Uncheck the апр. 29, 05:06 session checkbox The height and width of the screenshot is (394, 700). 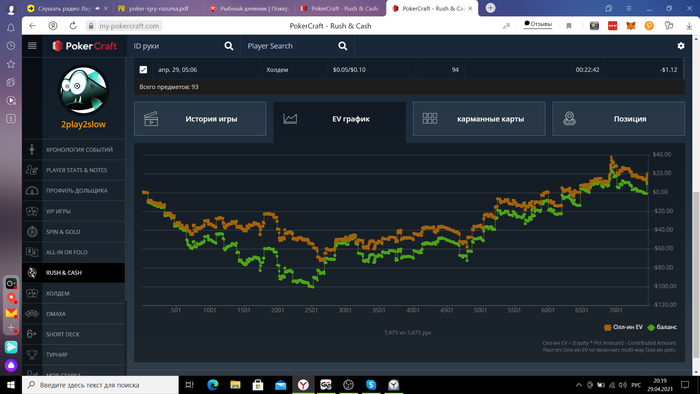point(143,70)
